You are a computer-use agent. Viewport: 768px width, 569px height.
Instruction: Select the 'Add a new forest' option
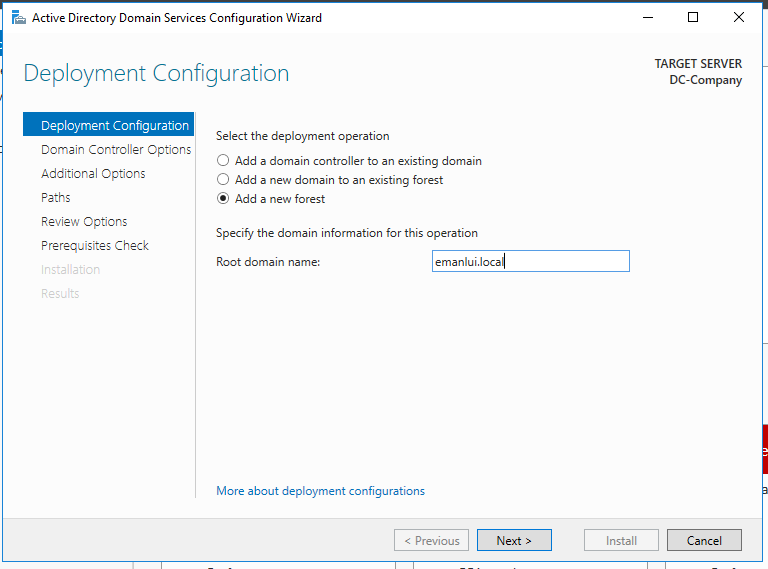pos(223,199)
